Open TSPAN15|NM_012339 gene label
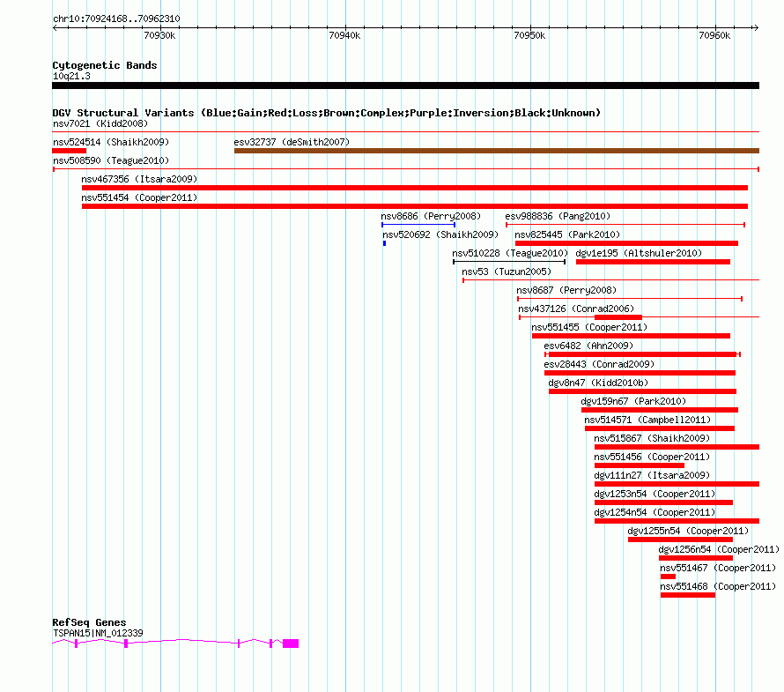 pyautogui.click(x=98, y=633)
